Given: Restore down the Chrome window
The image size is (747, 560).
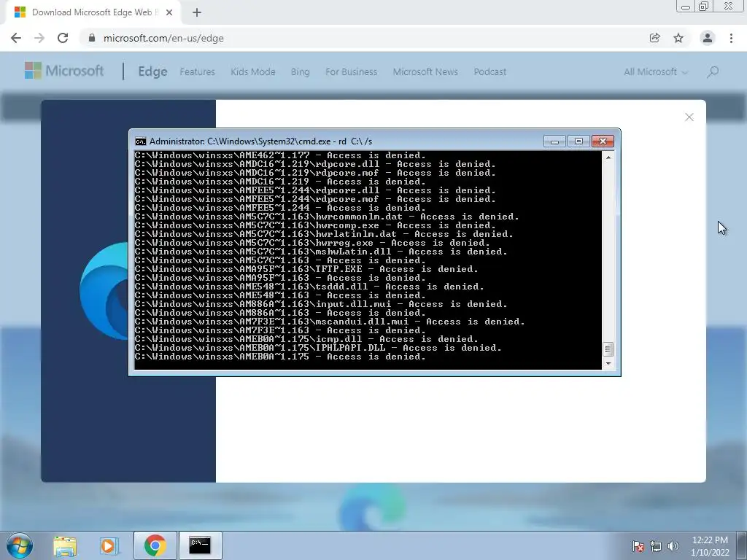Looking at the screenshot, I should coord(703,7).
